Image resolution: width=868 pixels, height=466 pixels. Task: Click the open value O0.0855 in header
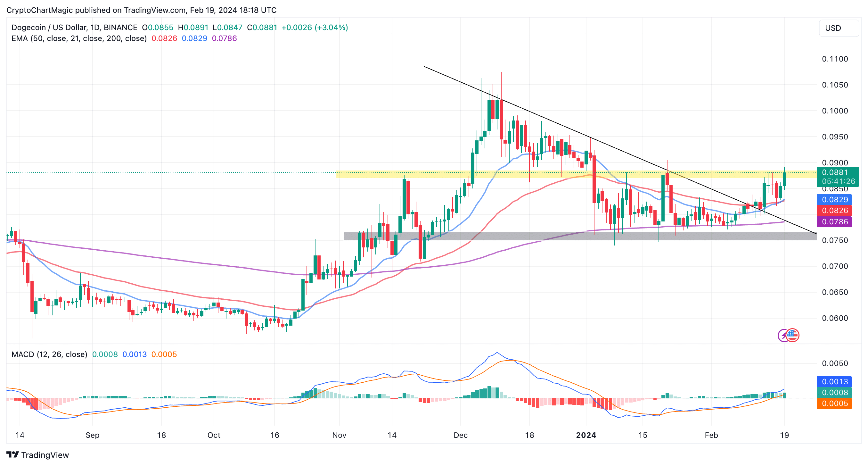pos(157,27)
